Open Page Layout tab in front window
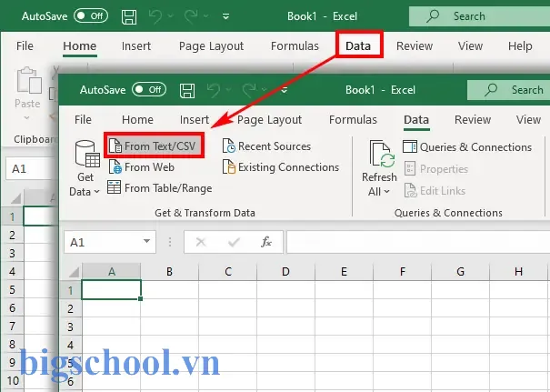 coord(269,120)
